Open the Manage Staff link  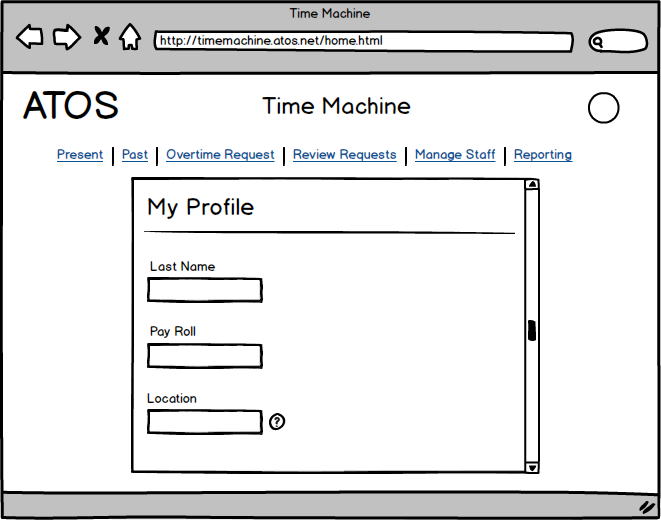tap(455, 155)
